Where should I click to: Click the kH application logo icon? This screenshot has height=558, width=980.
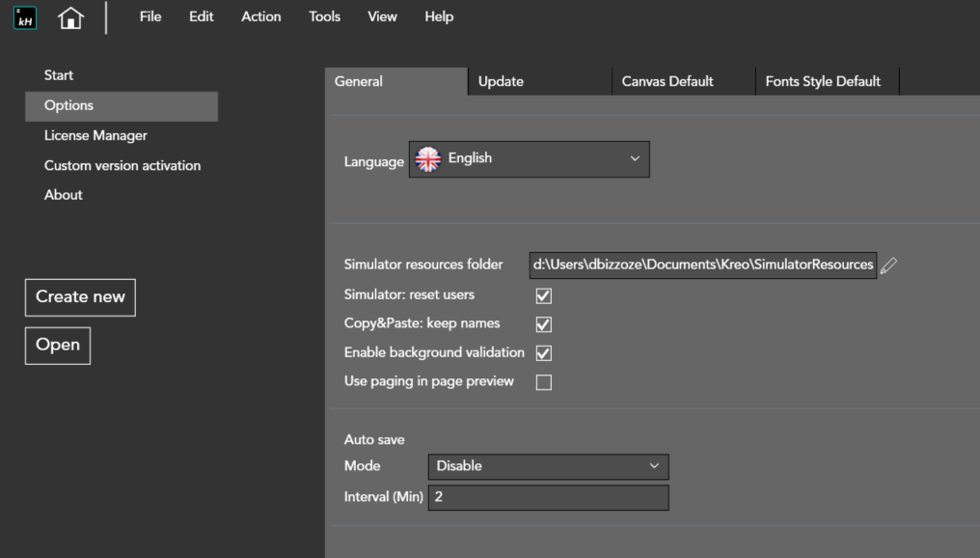point(25,17)
